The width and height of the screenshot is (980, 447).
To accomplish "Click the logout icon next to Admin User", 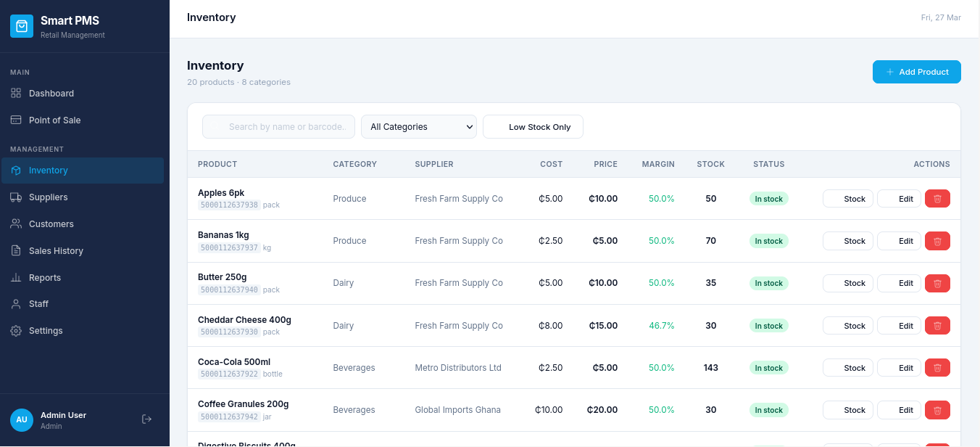I will (146, 419).
